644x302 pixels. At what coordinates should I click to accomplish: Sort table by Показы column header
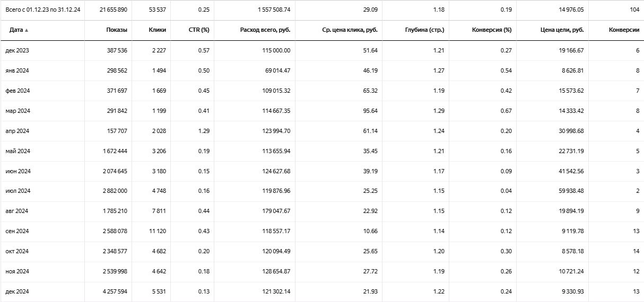point(117,30)
